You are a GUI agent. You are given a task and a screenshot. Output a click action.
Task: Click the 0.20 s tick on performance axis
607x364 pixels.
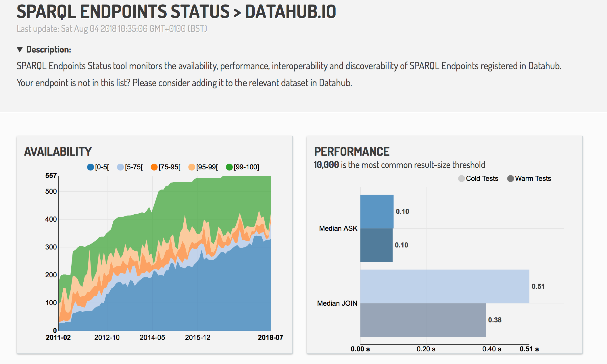click(426, 349)
